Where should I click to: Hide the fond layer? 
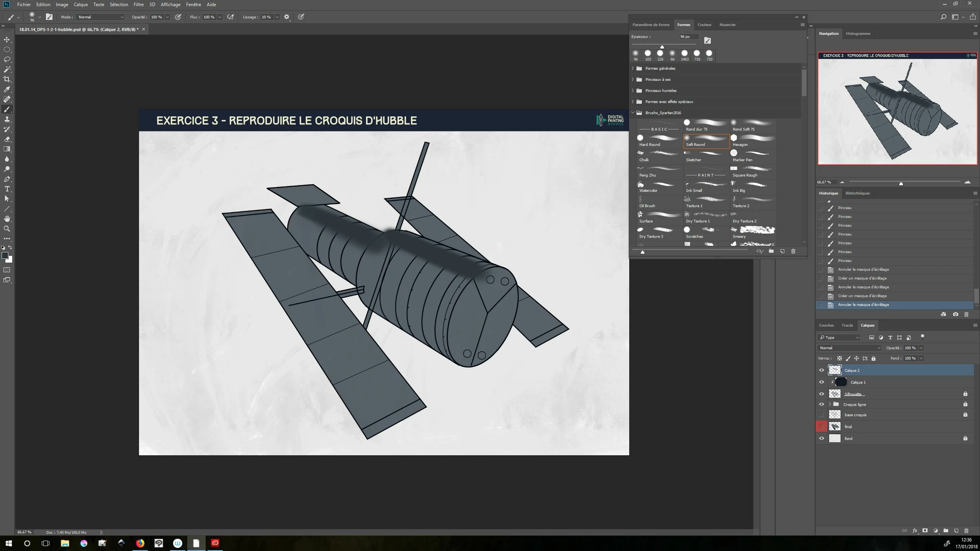(821, 438)
